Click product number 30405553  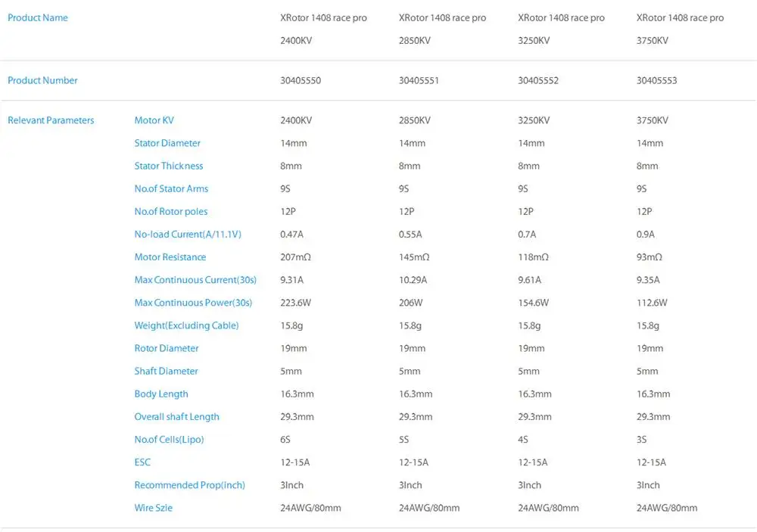point(656,80)
